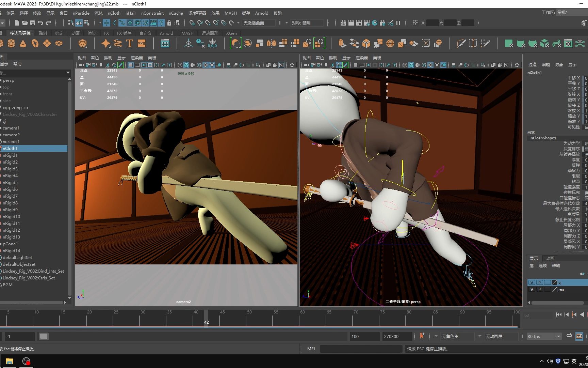Open the IPR render icon
588x368 pixels.
[x=359, y=23]
